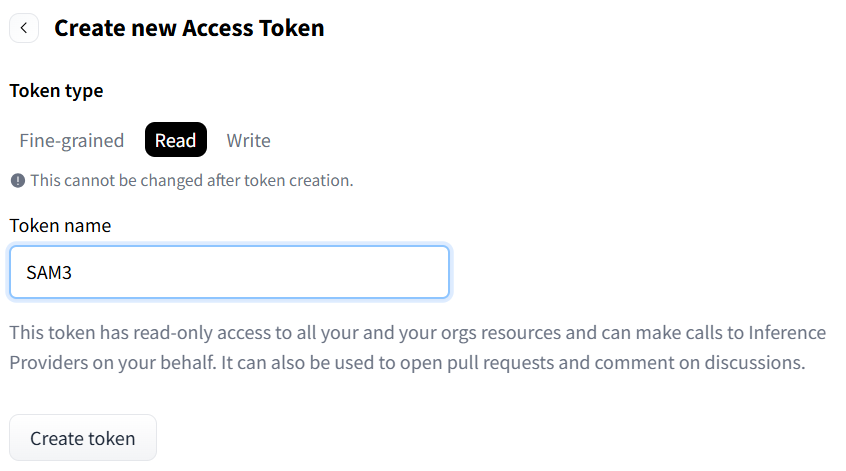Choose the Write token type
Screen dimensions: 846x471
[248, 141]
